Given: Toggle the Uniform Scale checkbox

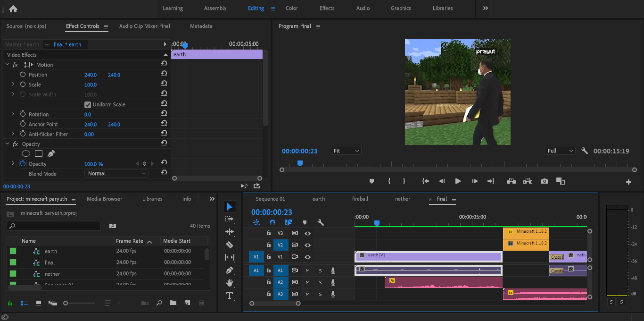Looking at the screenshot, I should click(x=88, y=104).
